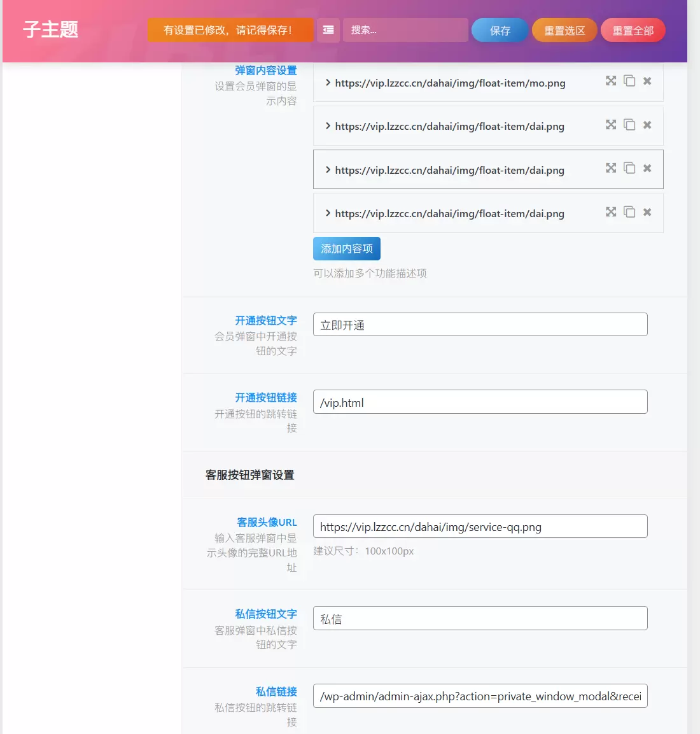Click move icon on dai.png row directly below mo.png

(x=611, y=125)
